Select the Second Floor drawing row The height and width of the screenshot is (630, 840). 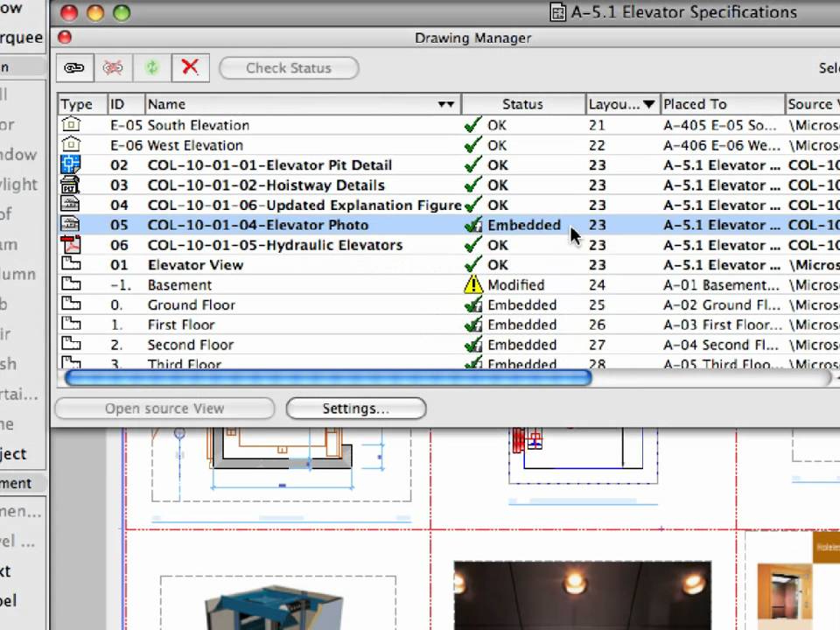449,345
